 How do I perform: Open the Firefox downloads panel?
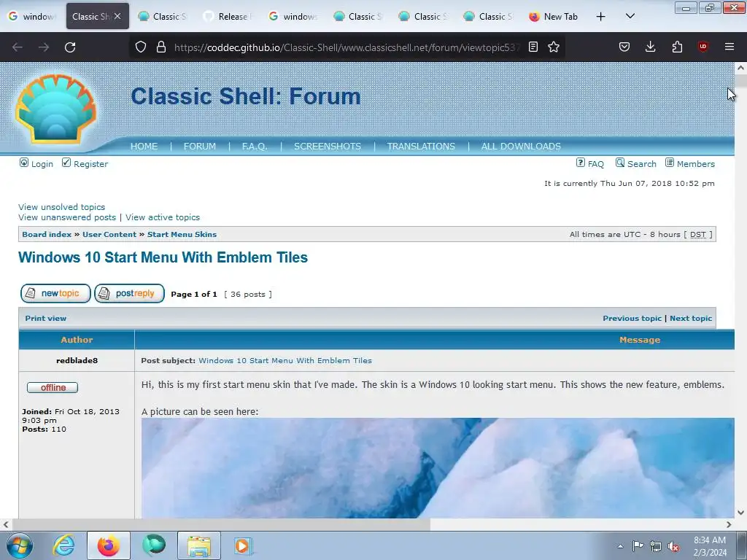tap(650, 47)
